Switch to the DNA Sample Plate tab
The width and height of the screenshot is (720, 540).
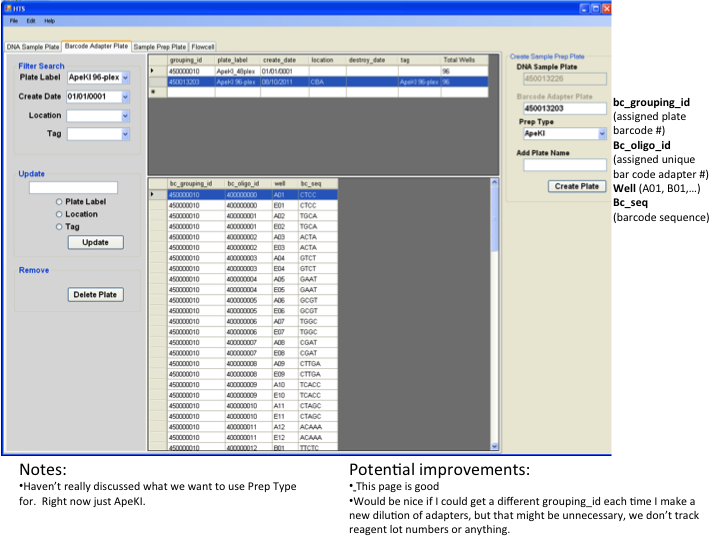(x=33, y=47)
